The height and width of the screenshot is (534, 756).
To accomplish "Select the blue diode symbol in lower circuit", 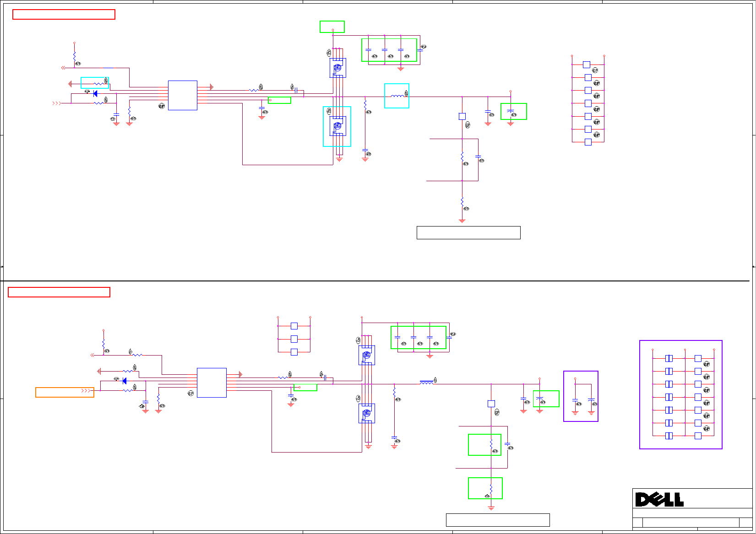I will pos(124,381).
